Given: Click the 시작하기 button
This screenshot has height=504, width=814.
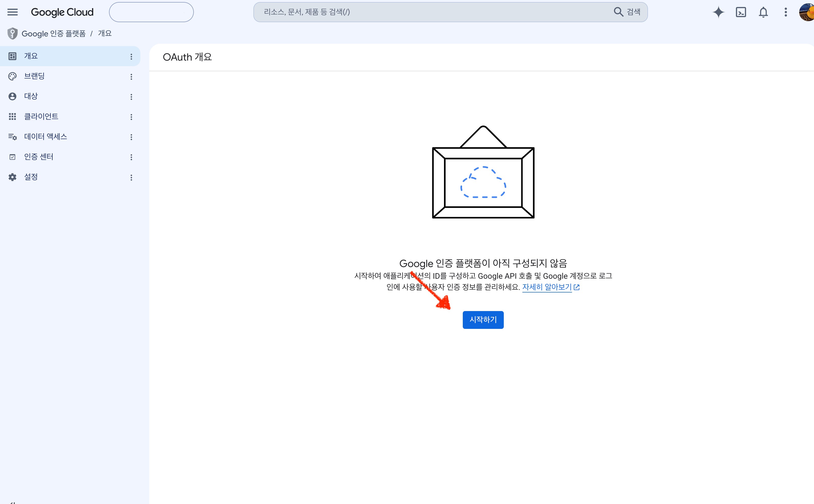Looking at the screenshot, I should coord(483,320).
